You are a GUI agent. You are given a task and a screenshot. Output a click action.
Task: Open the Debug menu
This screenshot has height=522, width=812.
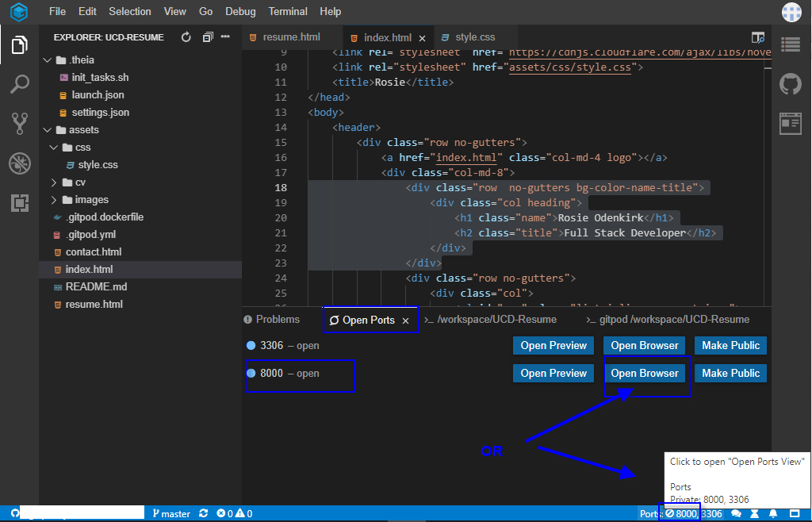click(240, 11)
